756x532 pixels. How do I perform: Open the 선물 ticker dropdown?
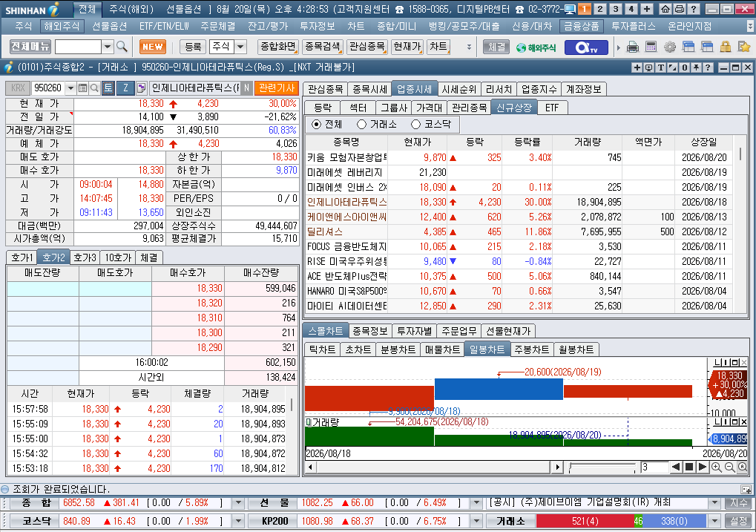click(x=476, y=503)
